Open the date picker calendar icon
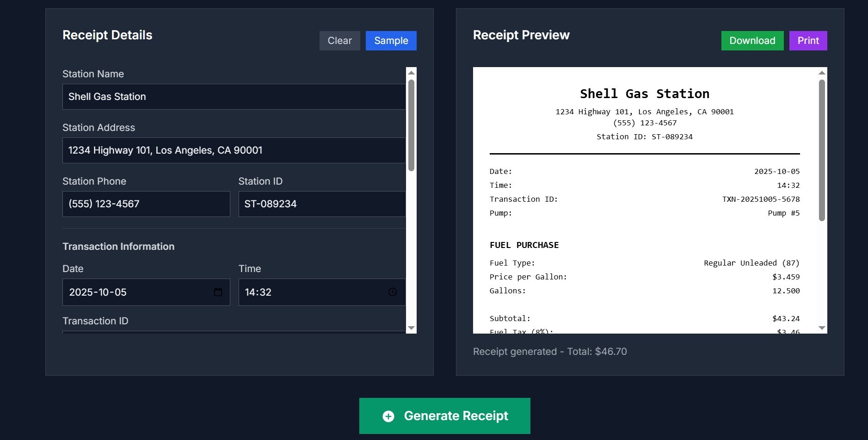 218,292
